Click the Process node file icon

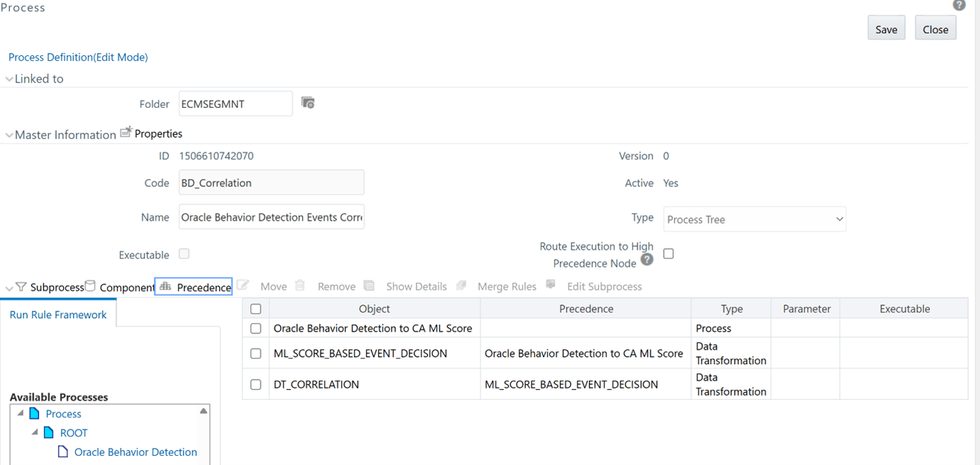34,413
